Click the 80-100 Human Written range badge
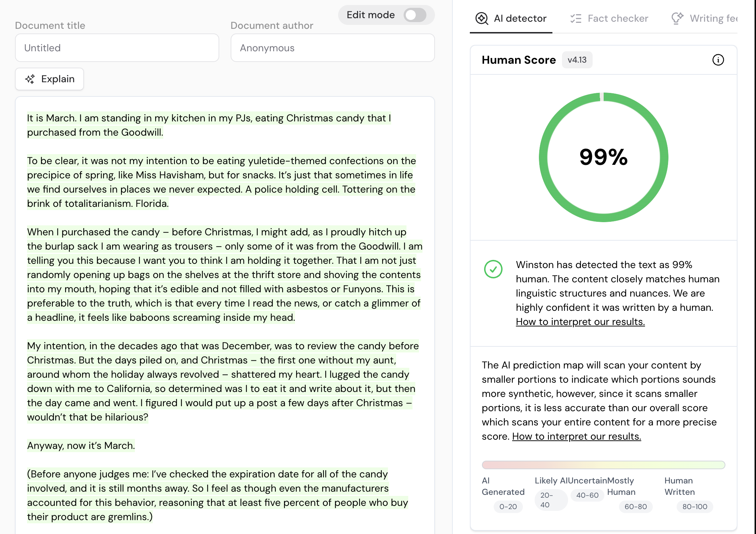 (x=694, y=507)
